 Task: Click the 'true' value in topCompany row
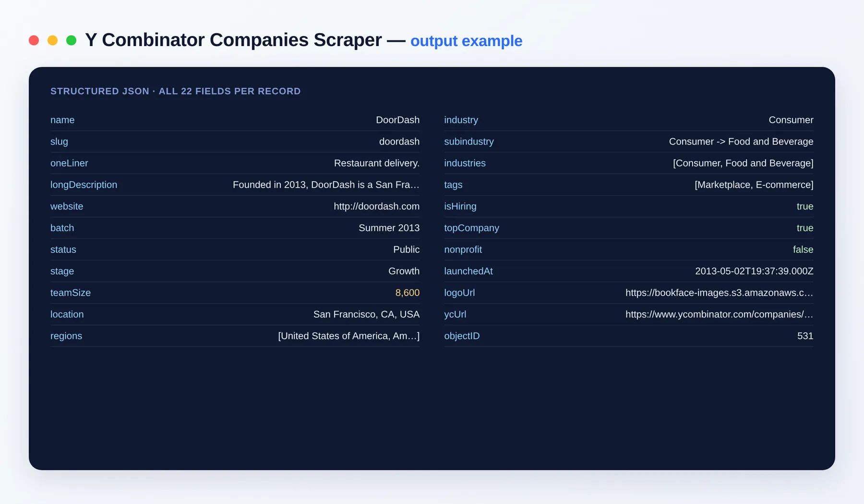tap(804, 228)
